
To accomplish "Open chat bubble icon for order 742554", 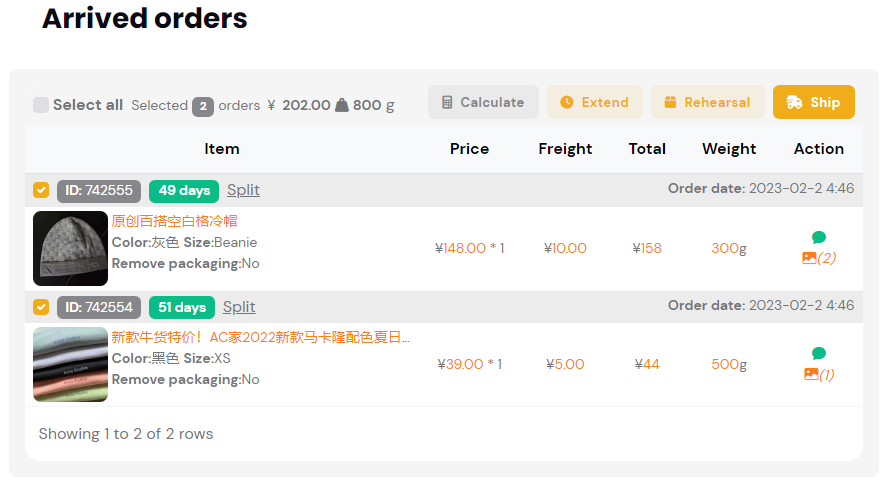I will 819,353.
